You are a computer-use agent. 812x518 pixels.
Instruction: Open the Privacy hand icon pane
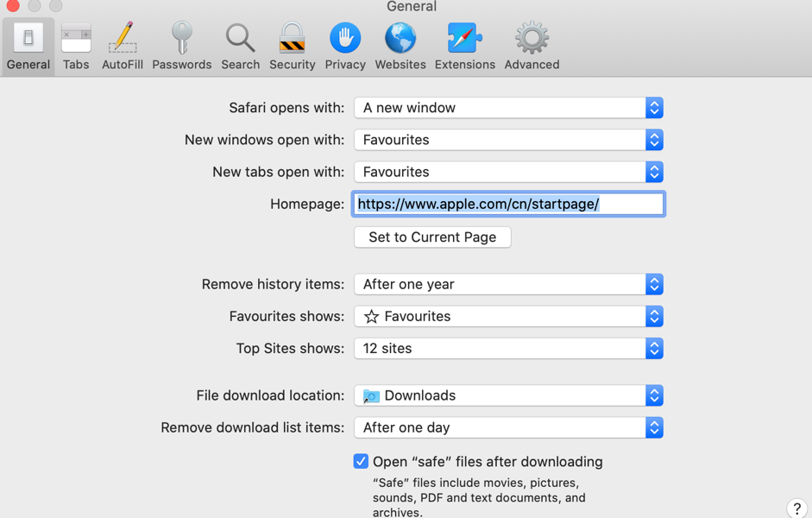[345, 47]
